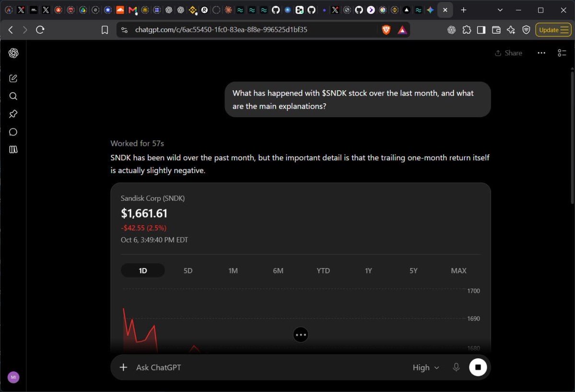Screen dimensions: 575x392
Task: Expand the tab search dropdown
Action: 500,10
